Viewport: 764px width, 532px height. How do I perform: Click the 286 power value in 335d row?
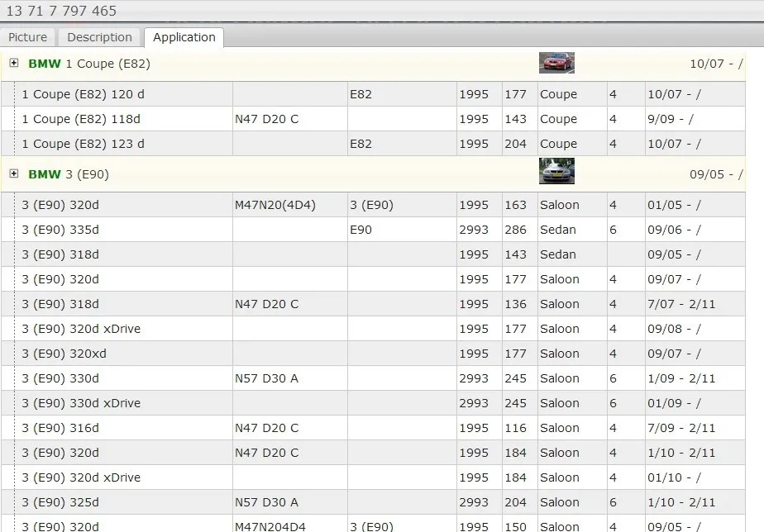[x=515, y=230]
